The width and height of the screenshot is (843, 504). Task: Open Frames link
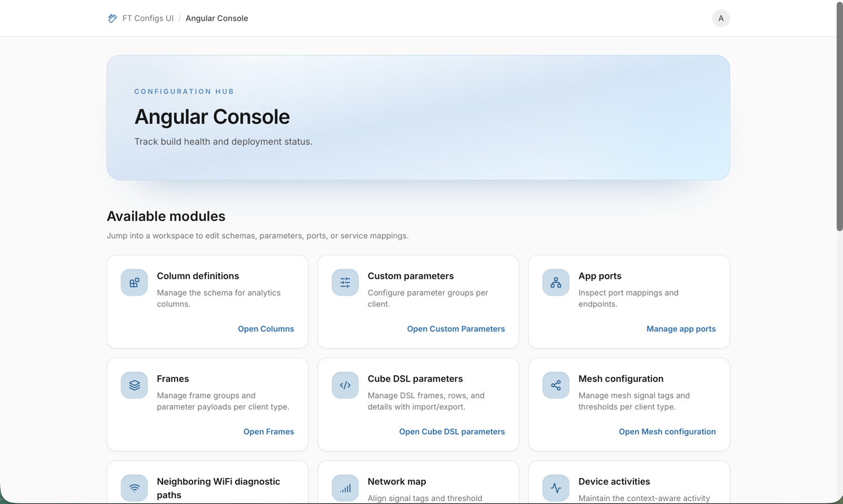(268, 432)
